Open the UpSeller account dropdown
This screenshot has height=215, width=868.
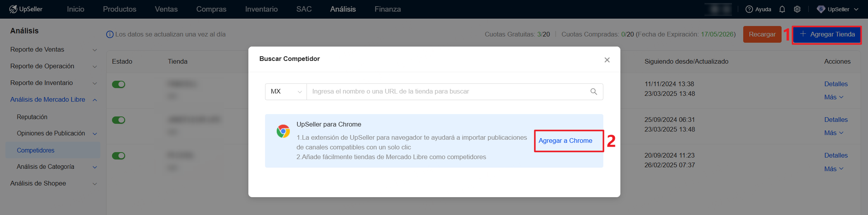click(838, 9)
